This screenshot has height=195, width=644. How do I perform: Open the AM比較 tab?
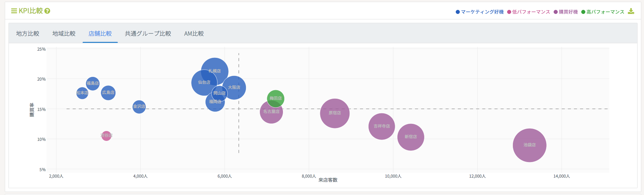click(x=194, y=33)
